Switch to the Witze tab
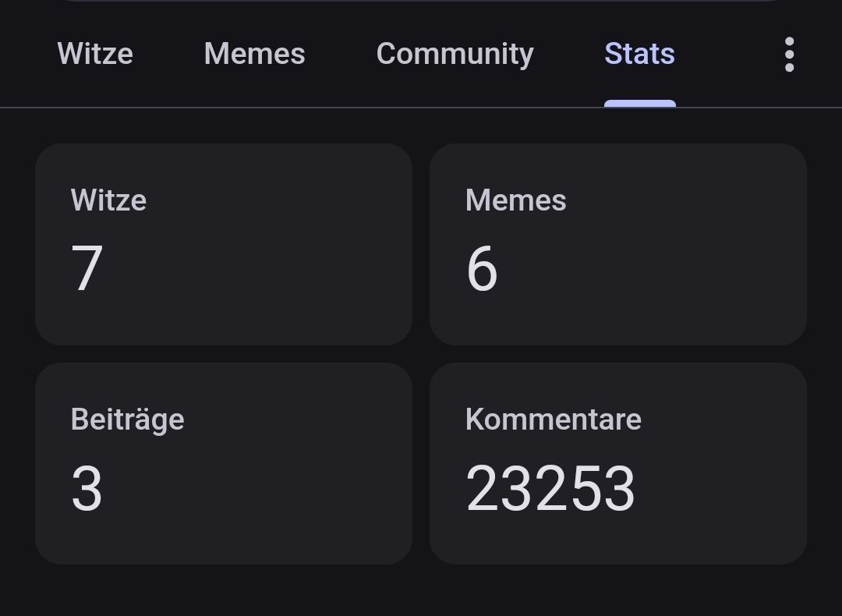The height and width of the screenshot is (616, 842). click(95, 55)
